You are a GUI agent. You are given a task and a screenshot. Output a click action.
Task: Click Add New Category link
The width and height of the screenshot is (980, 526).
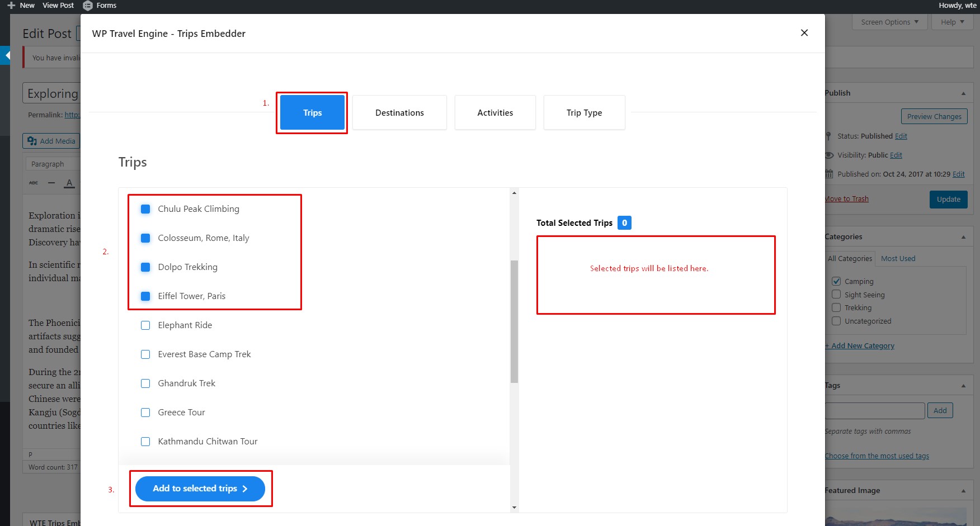tap(860, 346)
